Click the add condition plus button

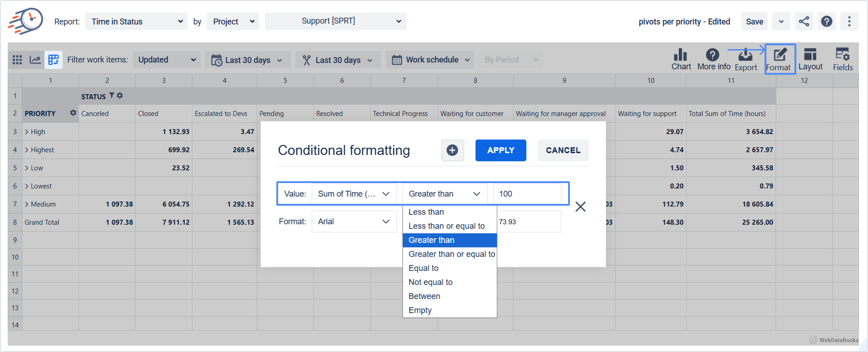tap(452, 150)
